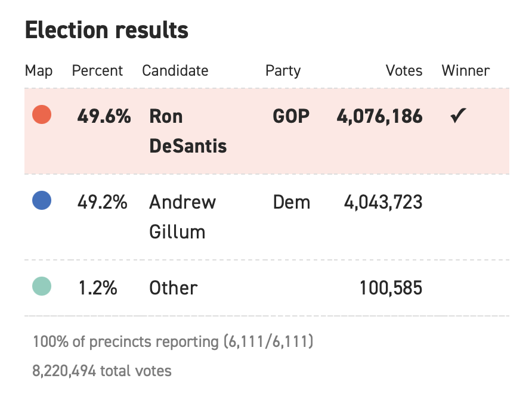Click the Votes column header
Viewport: 532px width, 397px height.
point(404,71)
